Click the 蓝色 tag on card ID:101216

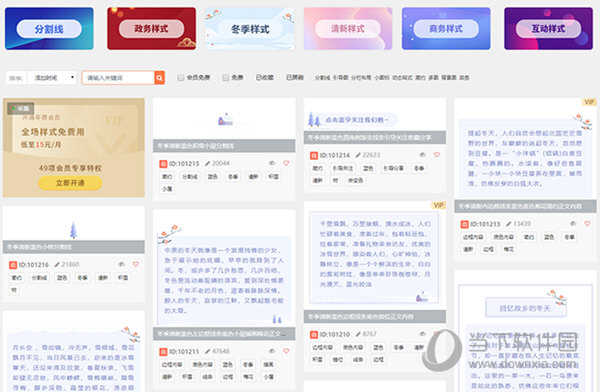tap(62, 278)
